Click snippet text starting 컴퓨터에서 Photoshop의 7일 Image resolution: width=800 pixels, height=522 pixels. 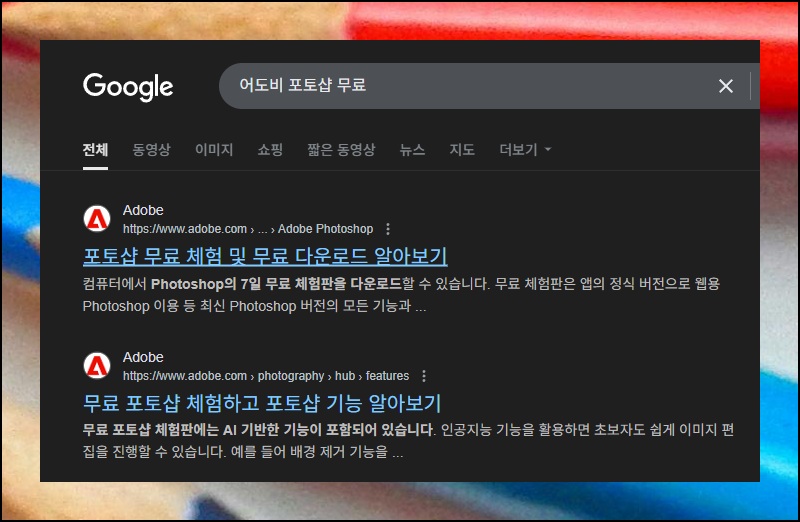point(401,295)
